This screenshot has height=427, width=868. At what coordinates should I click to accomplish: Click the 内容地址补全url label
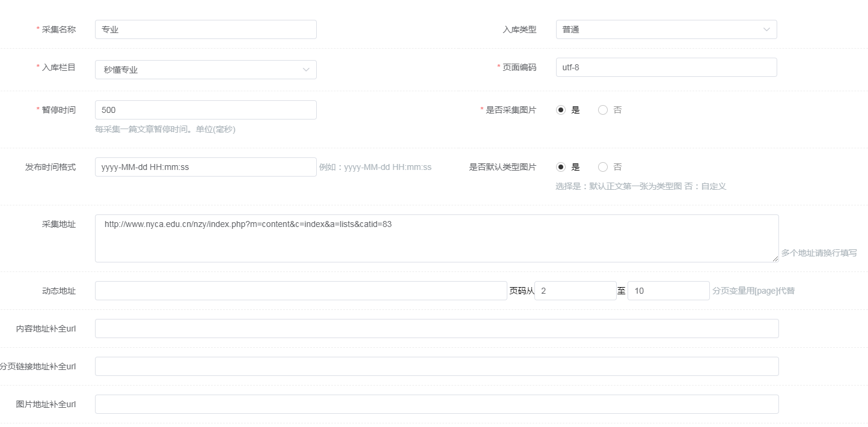(46, 329)
